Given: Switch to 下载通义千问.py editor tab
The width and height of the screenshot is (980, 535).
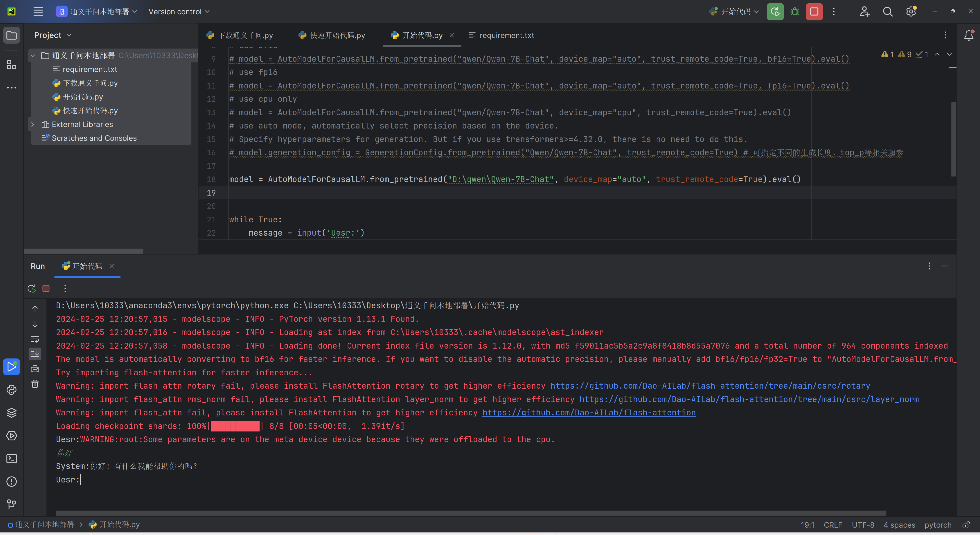Looking at the screenshot, I should coord(240,35).
